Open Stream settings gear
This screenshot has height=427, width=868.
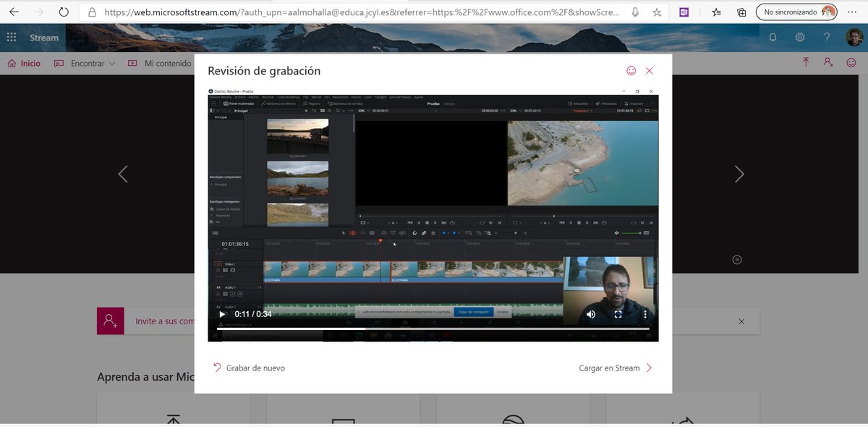click(x=799, y=38)
